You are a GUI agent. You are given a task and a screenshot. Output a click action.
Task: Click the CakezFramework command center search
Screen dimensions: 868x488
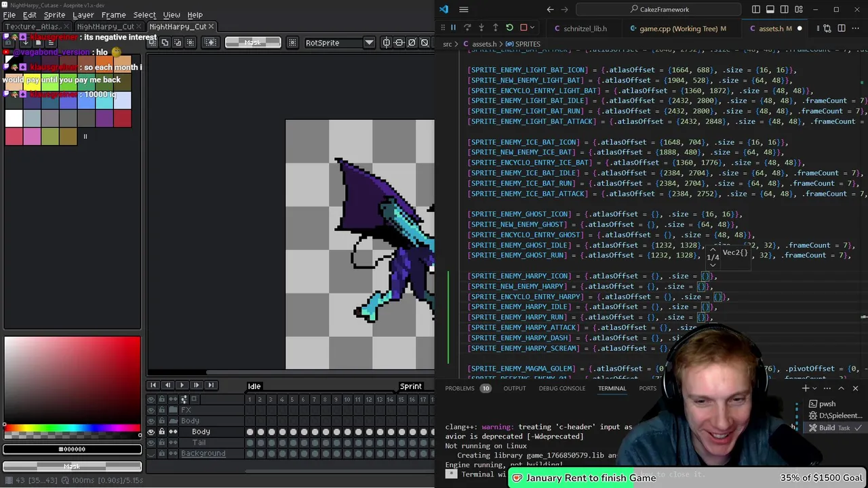[659, 9]
